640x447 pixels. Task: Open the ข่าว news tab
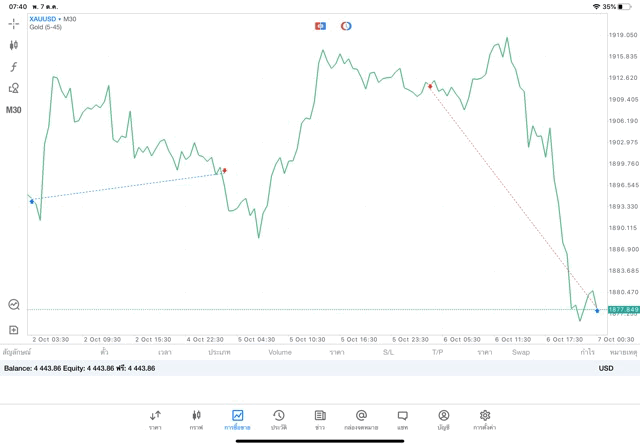point(320,419)
